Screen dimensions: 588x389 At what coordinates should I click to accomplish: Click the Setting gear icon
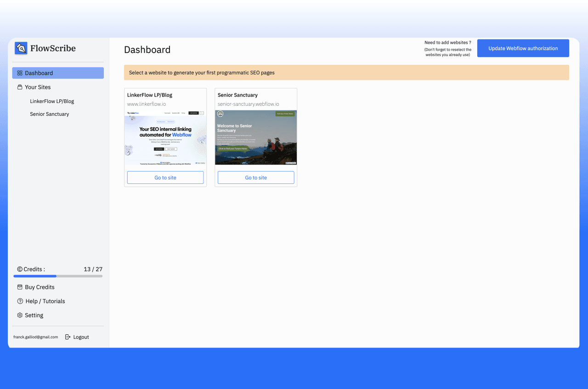click(20, 315)
